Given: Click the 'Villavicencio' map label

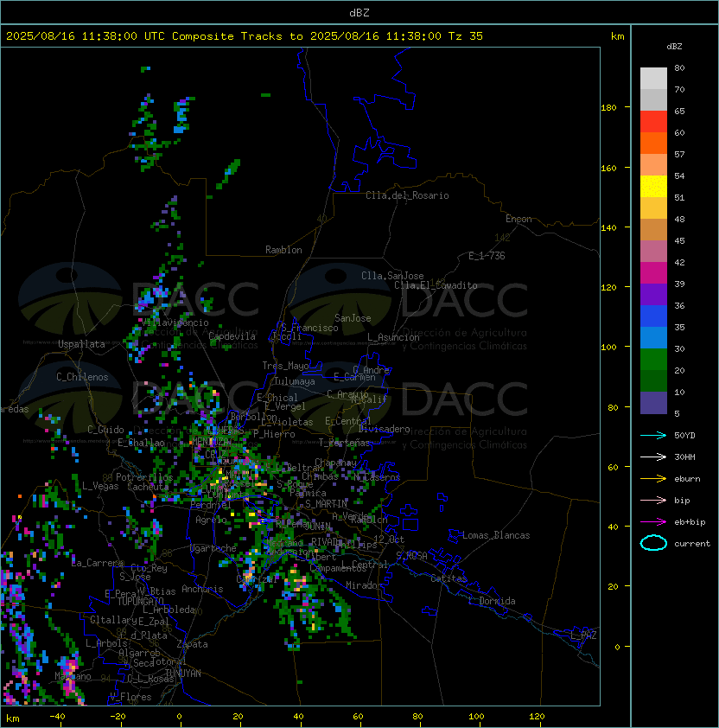Looking at the screenshot, I should point(175,322).
